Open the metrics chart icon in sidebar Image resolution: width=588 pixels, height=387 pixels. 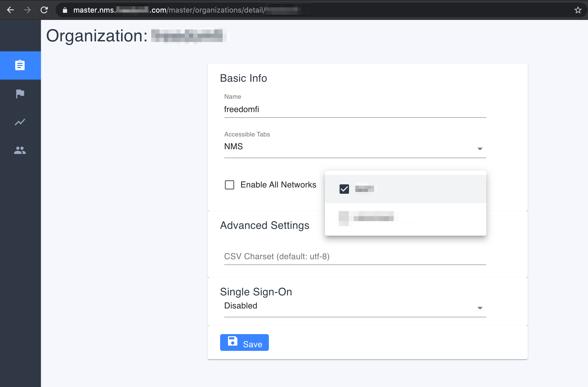(20, 122)
